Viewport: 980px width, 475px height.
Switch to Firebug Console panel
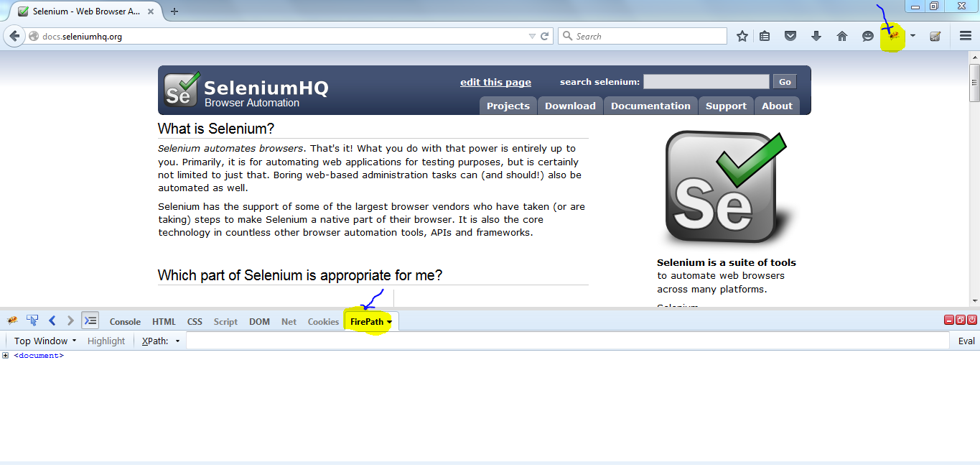click(125, 322)
